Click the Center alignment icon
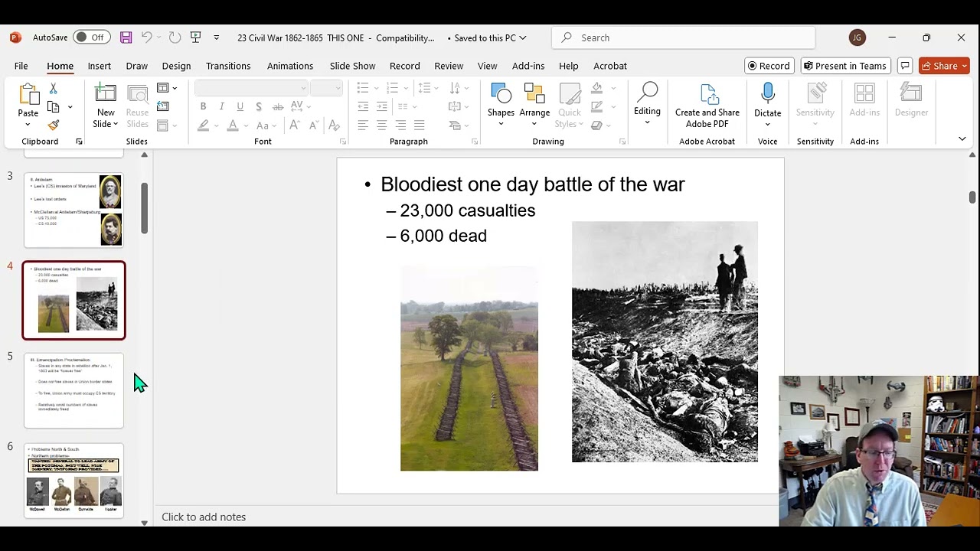Image resolution: width=980 pixels, height=551 pixels. 381,125
